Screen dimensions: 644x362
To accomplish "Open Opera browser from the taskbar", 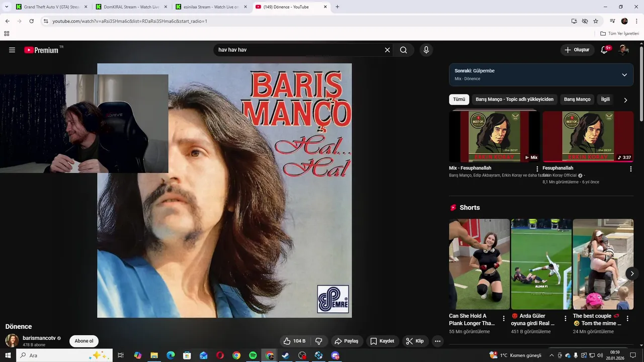I will pos(220,355).
